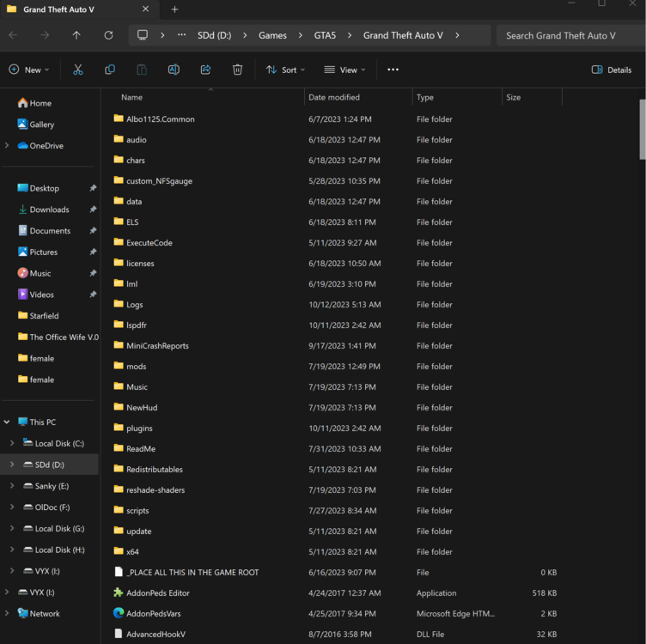Expand the Network tree node
The width and height of the screenshot is (646, 644).
tap(7, 613)
